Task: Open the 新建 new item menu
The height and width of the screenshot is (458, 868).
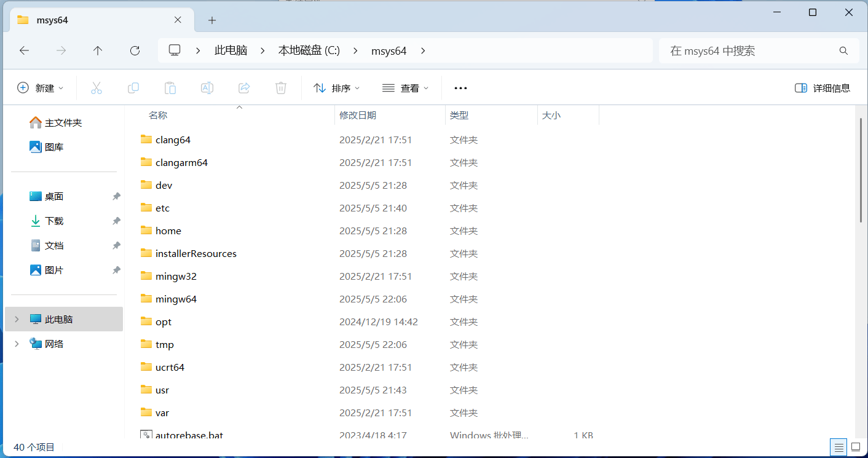Action: pyautogui.click(x=41, y=88)
